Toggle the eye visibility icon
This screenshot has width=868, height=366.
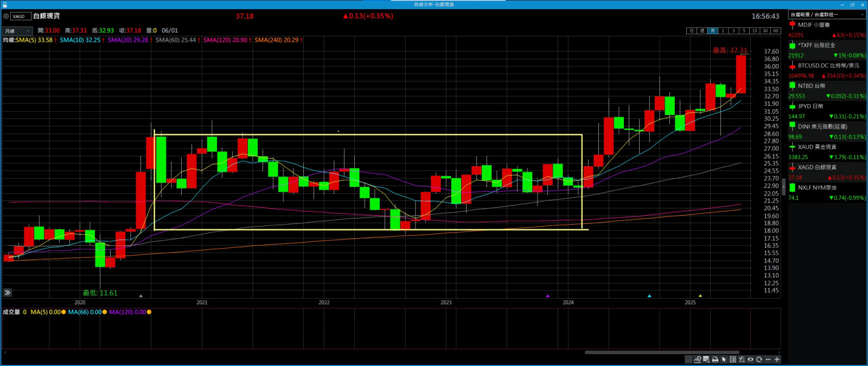coord(750,359)
